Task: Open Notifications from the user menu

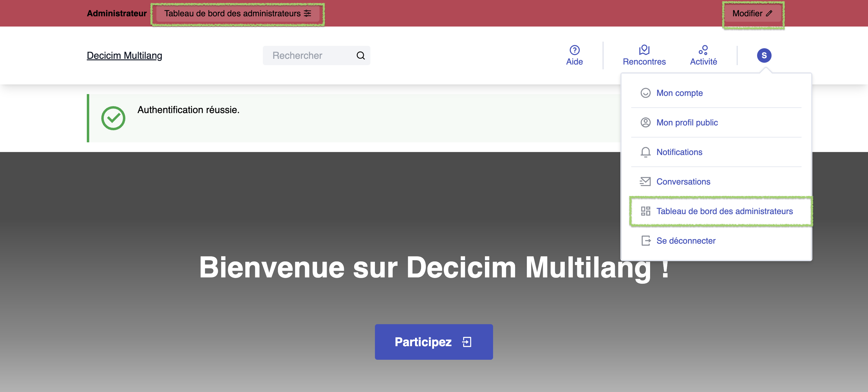Action: click(x=679, y=152)
